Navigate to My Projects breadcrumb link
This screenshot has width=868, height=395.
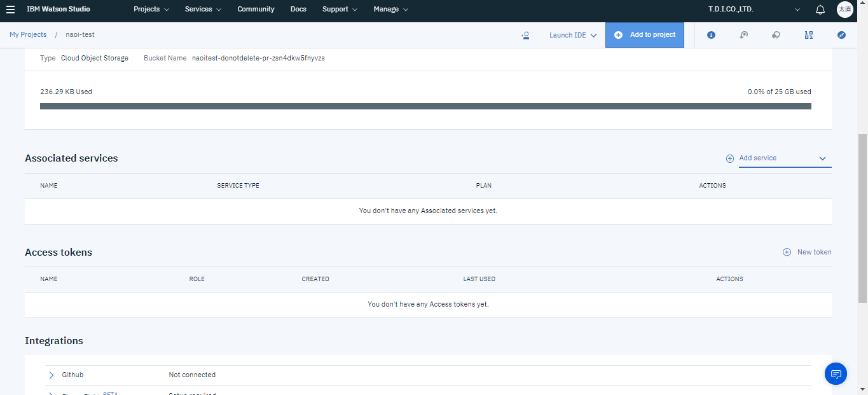pyautogui.click(x=28, y=34)
